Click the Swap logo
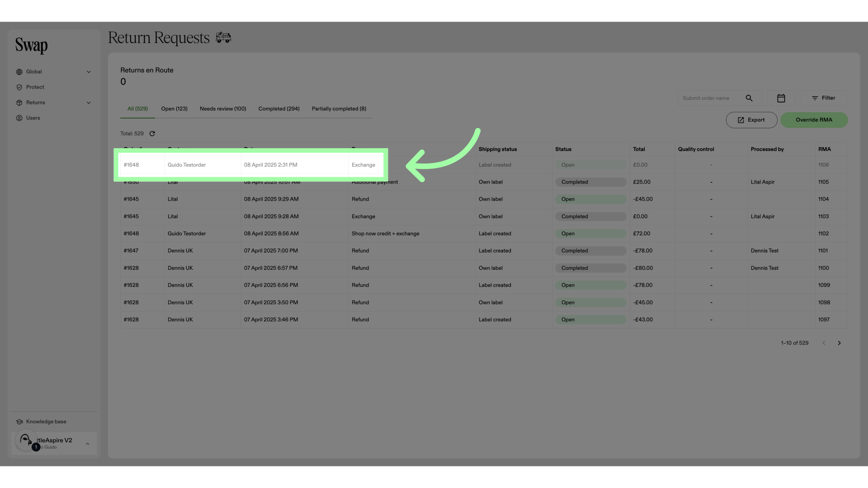The image size is (868, 488). pos(31,45)
